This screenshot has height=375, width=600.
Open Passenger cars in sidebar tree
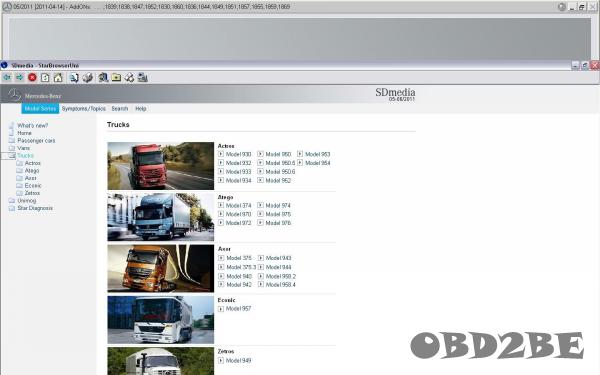tap(36, 140)
